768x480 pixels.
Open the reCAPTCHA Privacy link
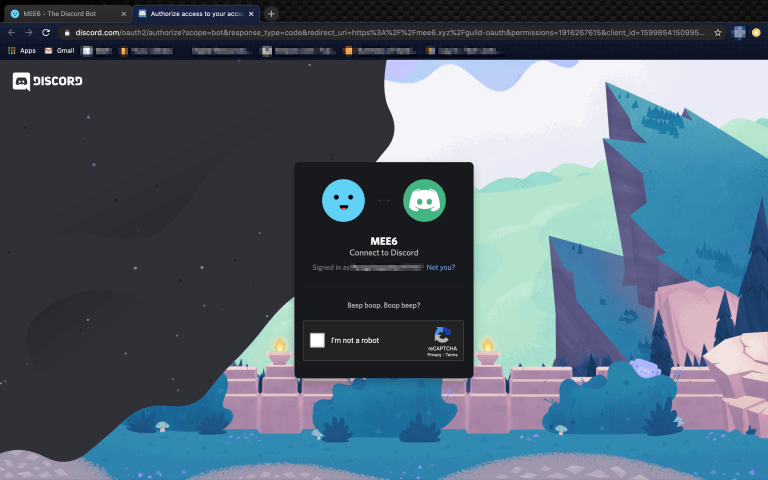point(433,355)
